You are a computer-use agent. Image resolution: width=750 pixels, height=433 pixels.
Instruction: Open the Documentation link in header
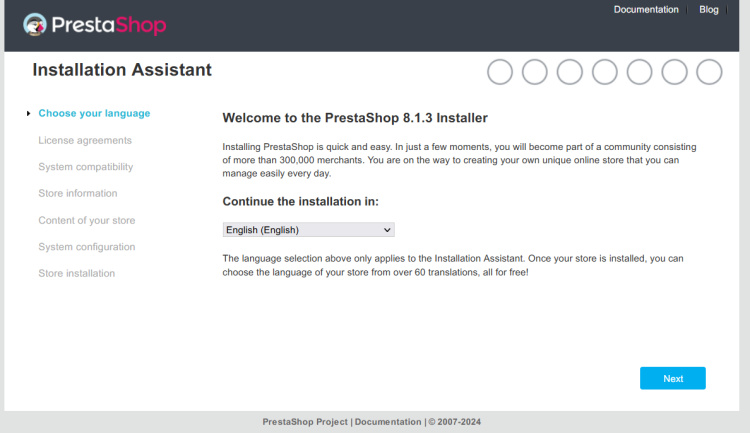[646, 10]
